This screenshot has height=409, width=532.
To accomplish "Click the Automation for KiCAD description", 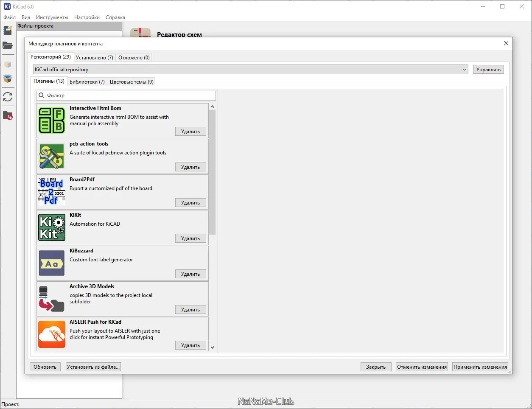I will pyautogui.click(x=95, y=224).
